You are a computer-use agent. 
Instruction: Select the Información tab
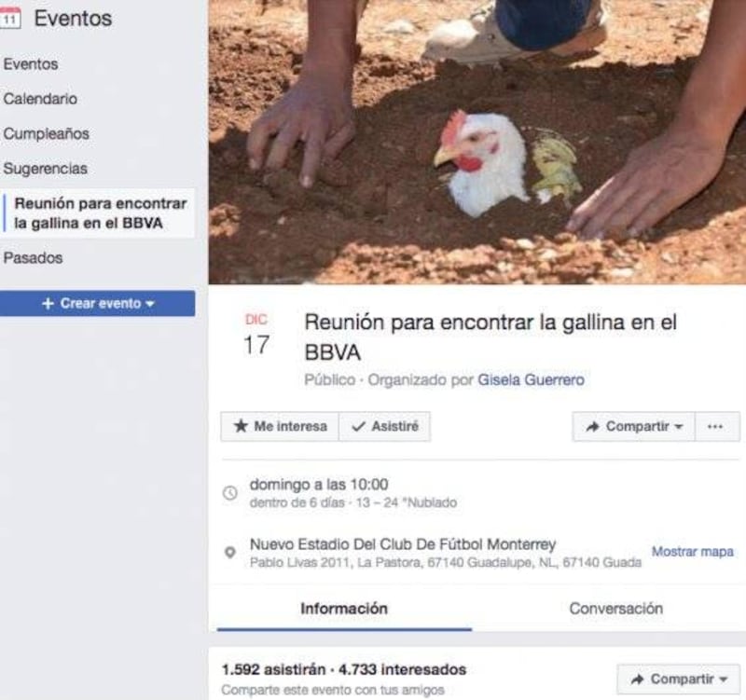point(344,609)
